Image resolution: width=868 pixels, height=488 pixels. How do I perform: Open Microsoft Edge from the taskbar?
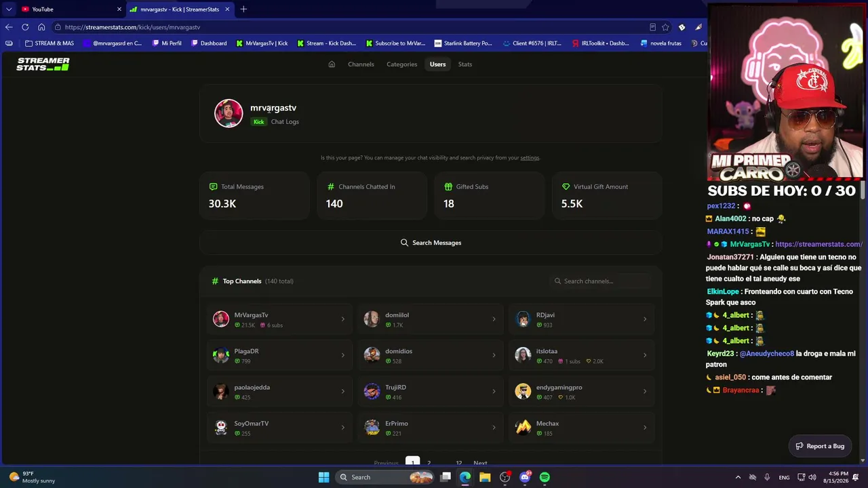tap(465, 477)
